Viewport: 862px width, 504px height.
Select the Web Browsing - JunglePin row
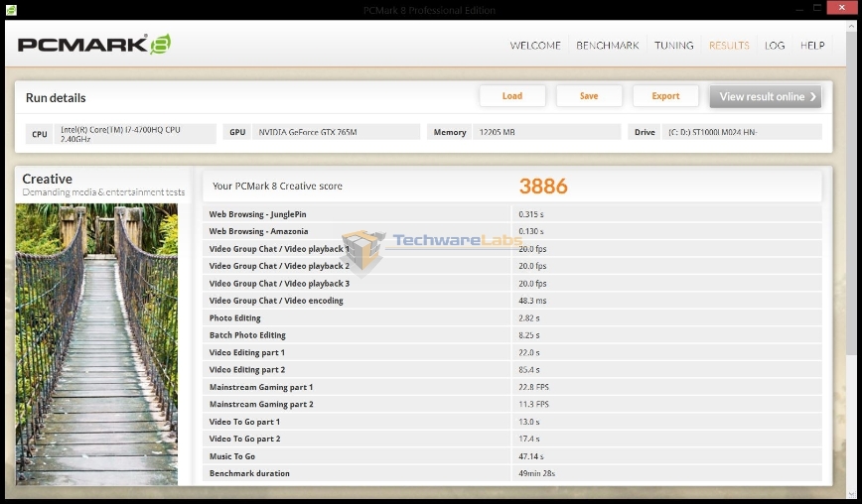(x=512, y=214)
